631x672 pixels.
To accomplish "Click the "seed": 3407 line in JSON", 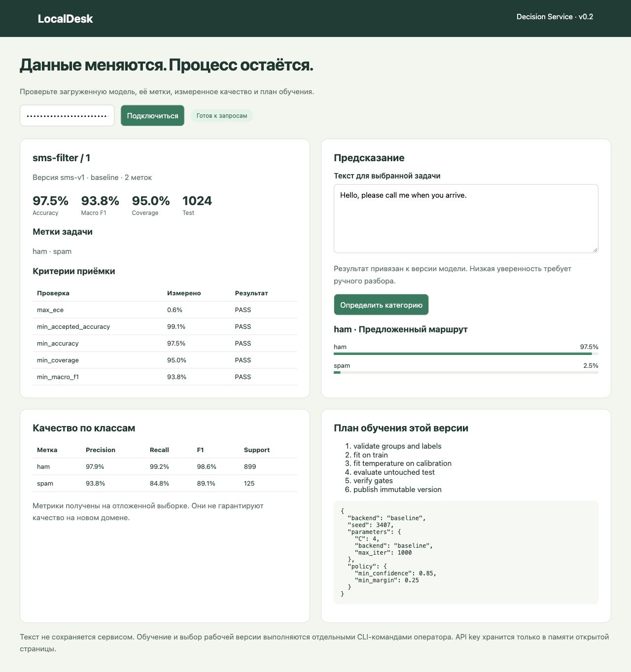I will pyautogui.click(x=370, y=525).
